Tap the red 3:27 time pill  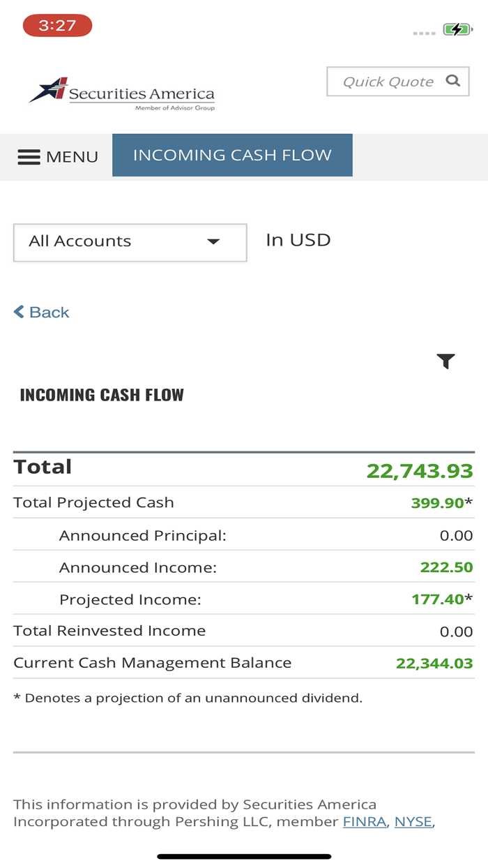[x=57, y=26]
